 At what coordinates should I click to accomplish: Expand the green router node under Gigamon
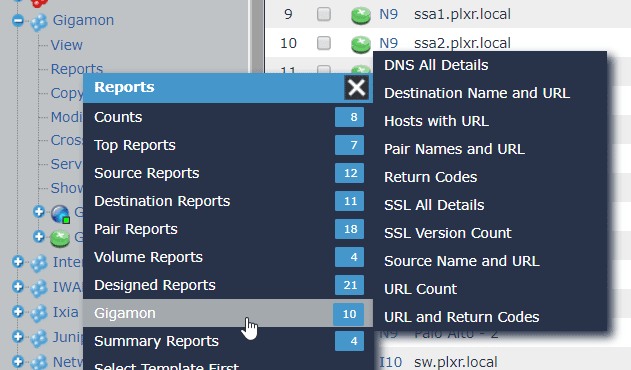click(x=39, y=236)
